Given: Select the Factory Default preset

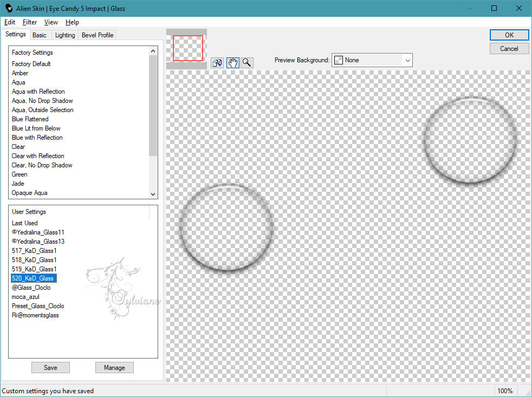Looking at the screenshot, I should (x=31, y=64).
